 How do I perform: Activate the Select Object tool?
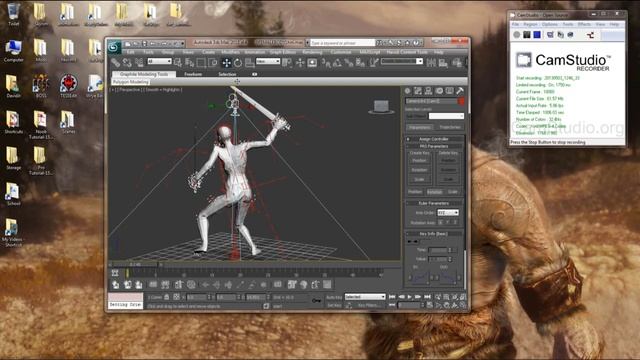(x=178, y=62)
